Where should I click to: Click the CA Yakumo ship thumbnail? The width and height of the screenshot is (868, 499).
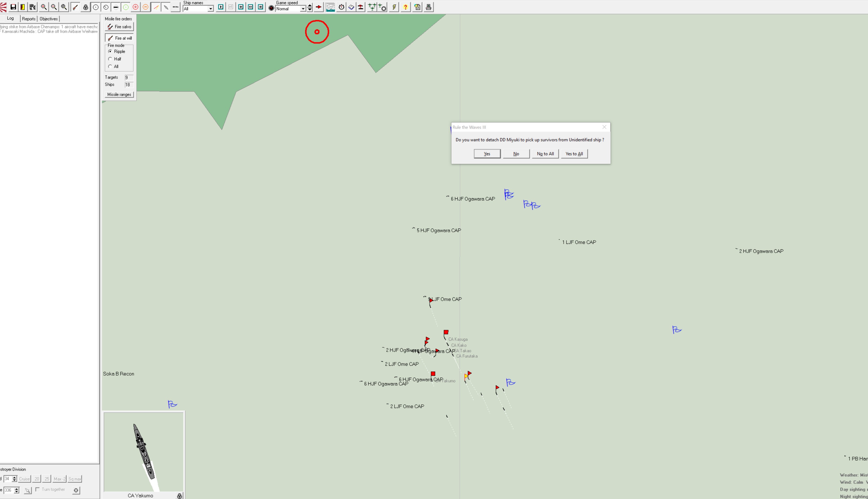[143, 452]
